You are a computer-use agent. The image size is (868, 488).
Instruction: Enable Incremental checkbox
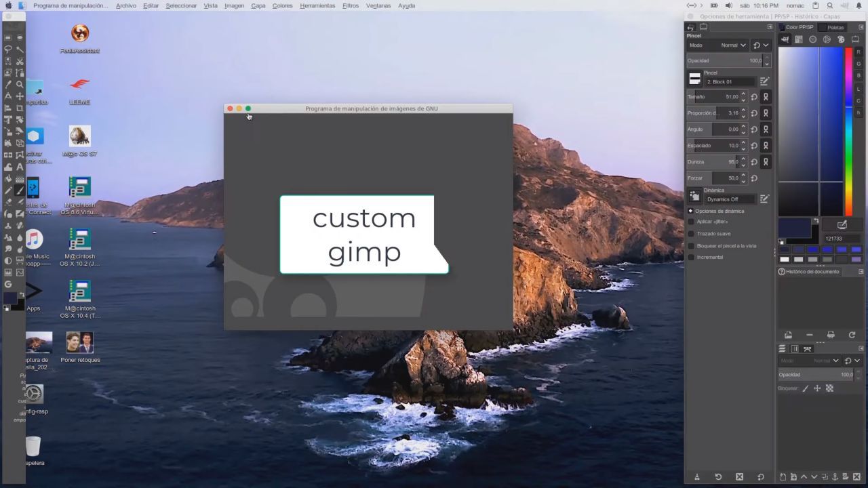[691, 258]
